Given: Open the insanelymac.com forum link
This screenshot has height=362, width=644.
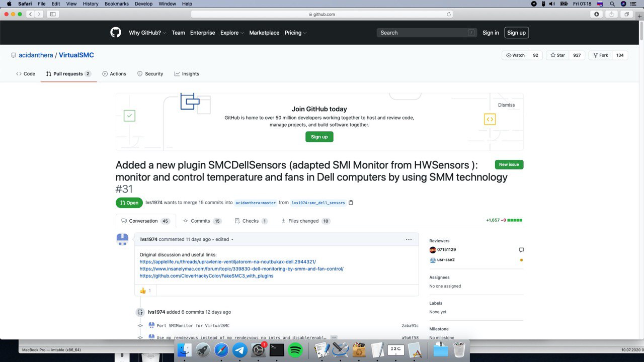Looking at the screenshot, I should coord(242,269).
